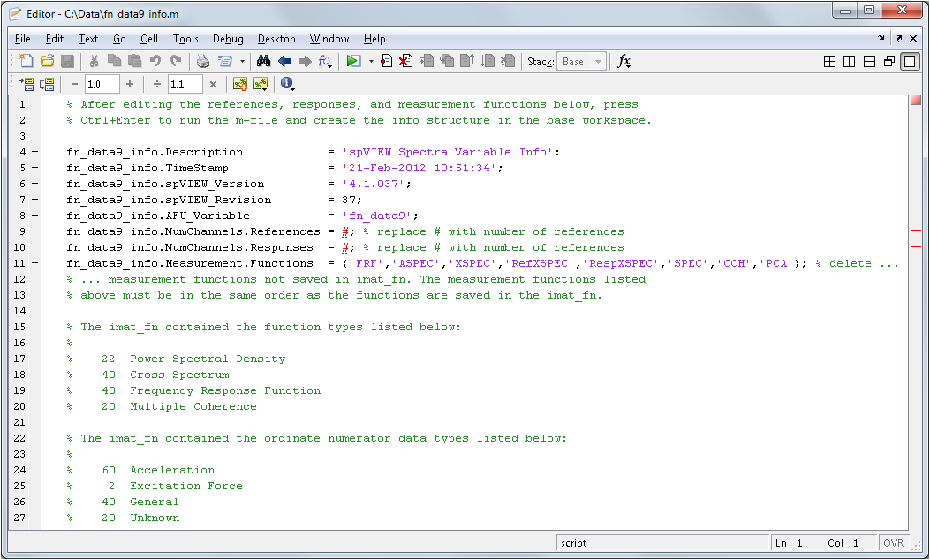Toggle OVR overwrite mode in the status bar
930x560 pixels.
tap(893, 543)
